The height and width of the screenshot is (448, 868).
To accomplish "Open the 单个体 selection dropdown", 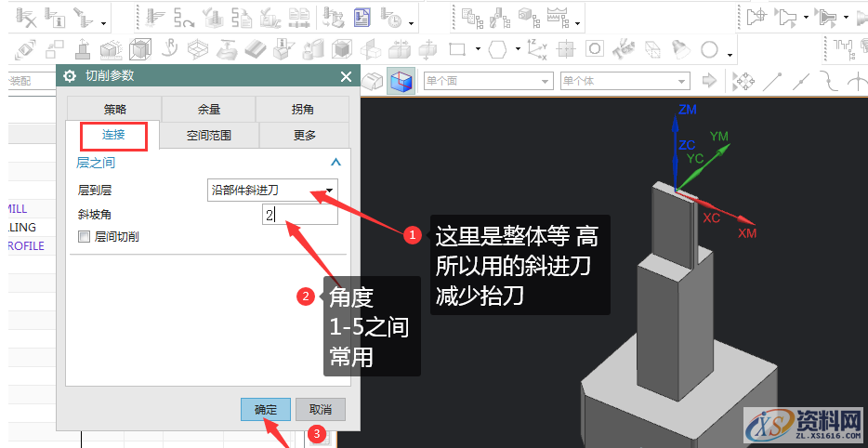I will [x=625, y=81].
